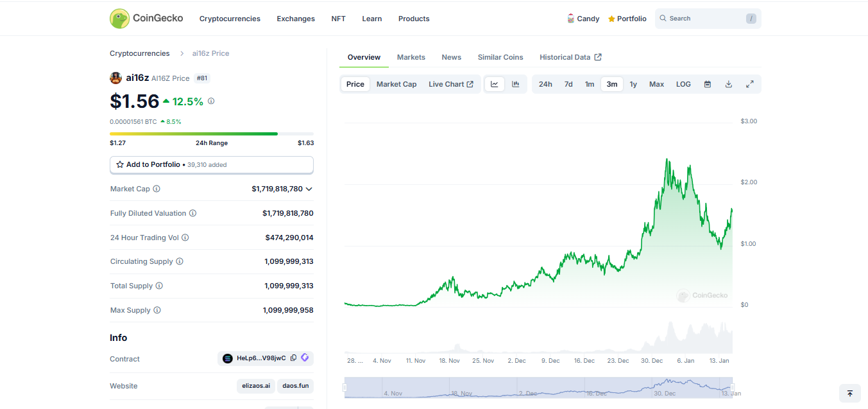Open the NFT nav menu
This screenshot has width=868, height=409.
[x=338, y=19]
